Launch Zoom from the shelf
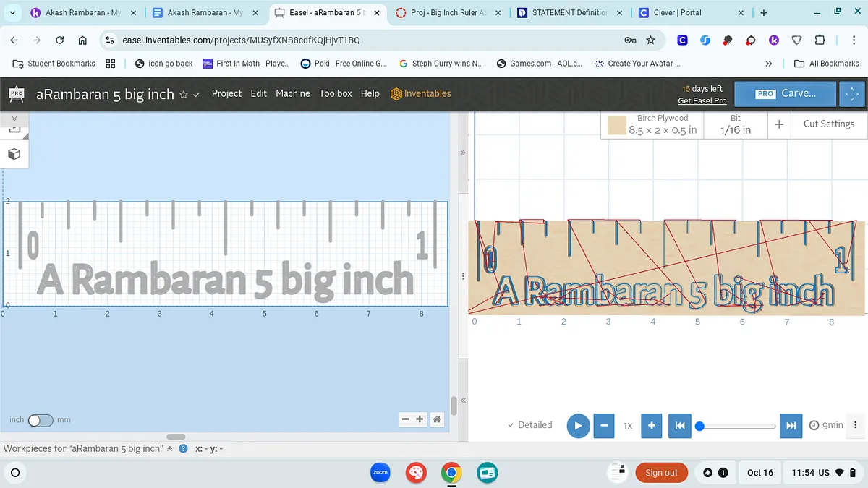Image resolution: width=868 pixels, height=488 pixels. (x=380, y=472)
